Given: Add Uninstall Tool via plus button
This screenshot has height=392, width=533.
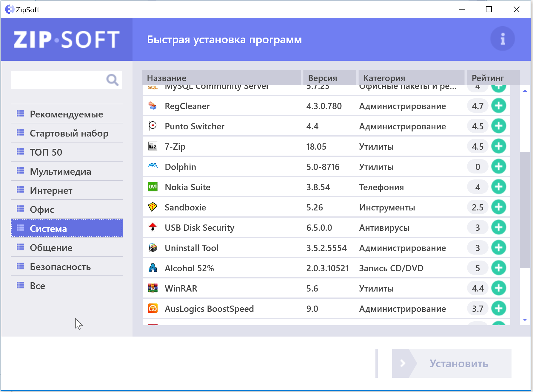Looking at the screenshot, I should pyautogui.click(x=499, y=247).
